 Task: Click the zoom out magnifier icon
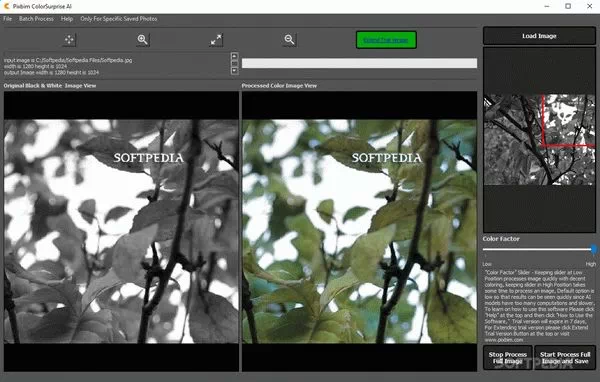pyautogui.click(x=289, y=40)
